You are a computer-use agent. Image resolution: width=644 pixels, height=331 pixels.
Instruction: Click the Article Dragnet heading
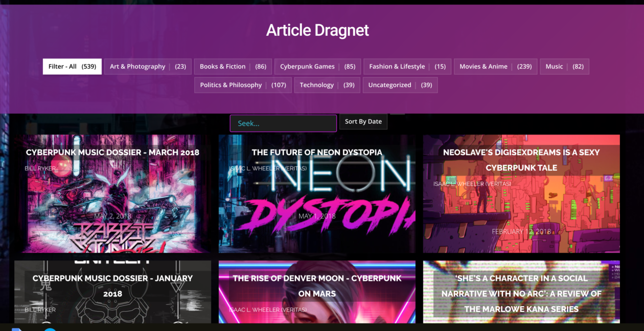317,30
